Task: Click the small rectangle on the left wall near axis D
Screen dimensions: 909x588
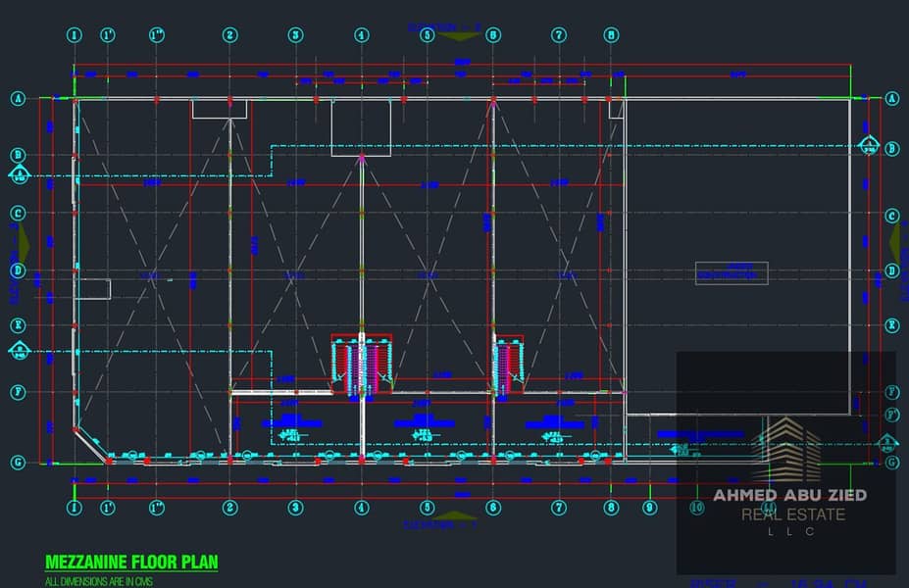Action: pyautogui.click(x=93, y=289)
